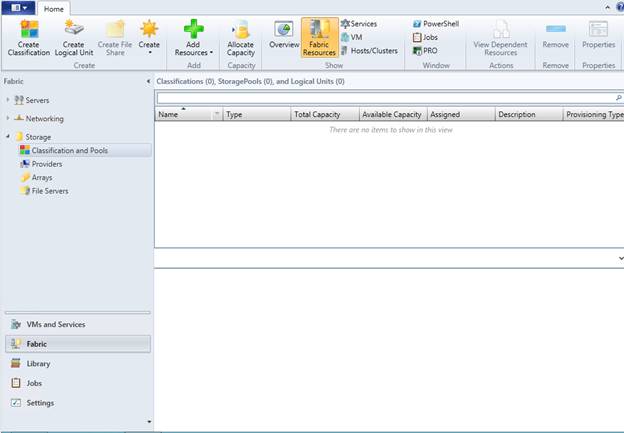624x433 pixels.
Task: Show the Overview view
Action: tap(284, 35)
